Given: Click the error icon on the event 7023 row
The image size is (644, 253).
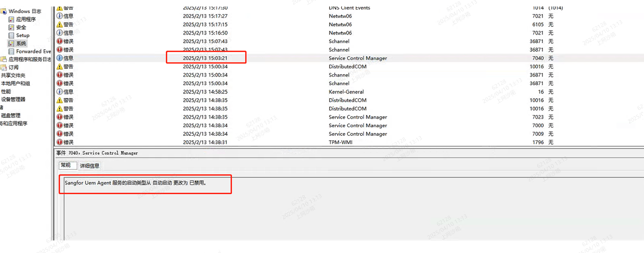Looking at the screenshot, I should point(60,117).
